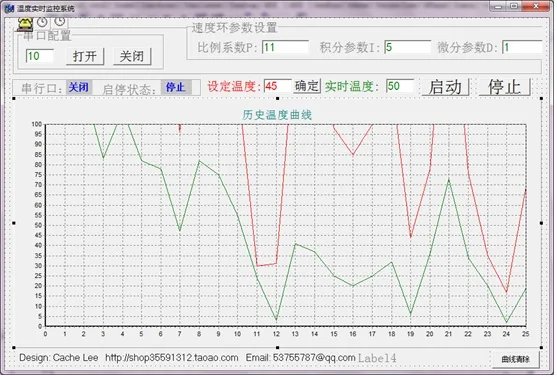The height and width of the screenshot is (377, 557).
Task: Click the serial port number field showing 10
Action: click(39, 56)
